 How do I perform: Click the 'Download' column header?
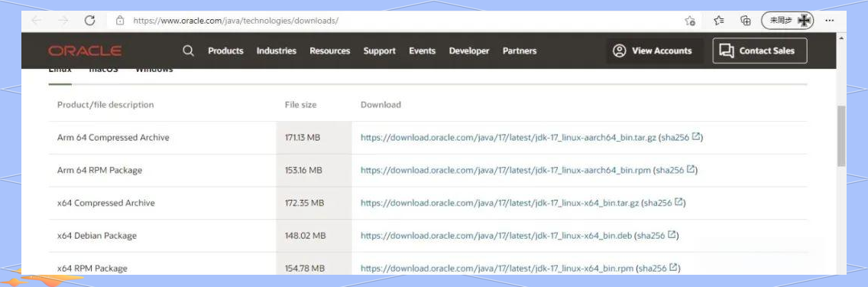tap(381, 105)
